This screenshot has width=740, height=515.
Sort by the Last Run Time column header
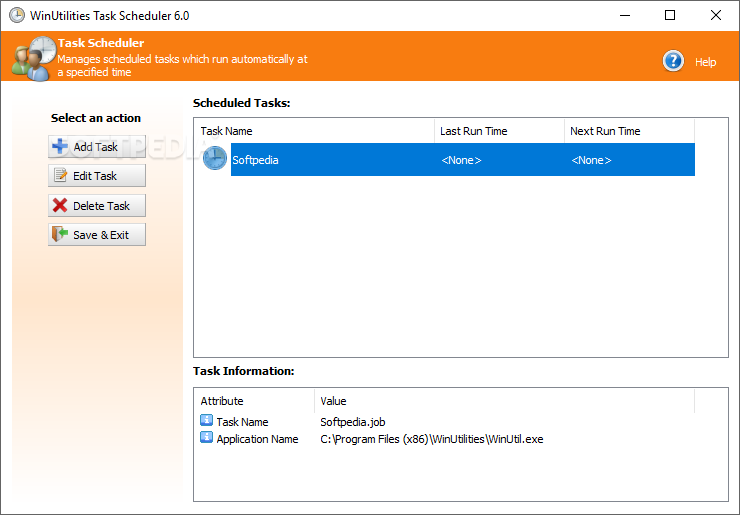pyautogui.click(x=499, y=131)
